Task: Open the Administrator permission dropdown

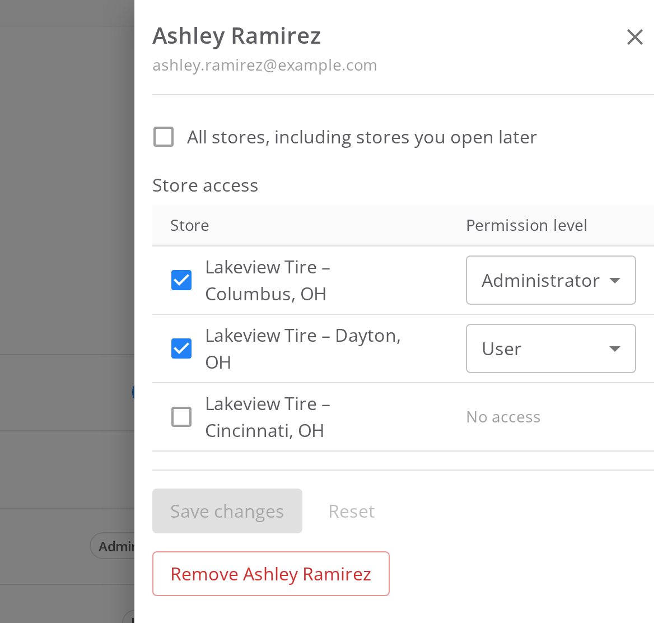Action: coord(551,280)
